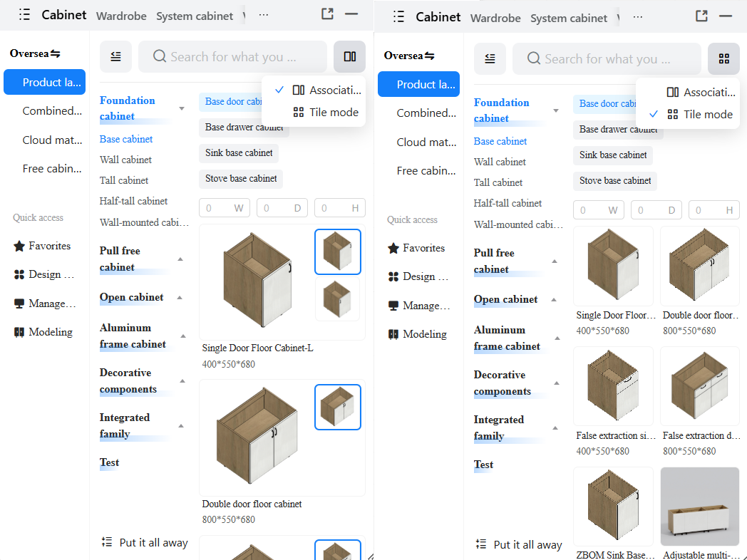Focus the search field in left panel

232,57
